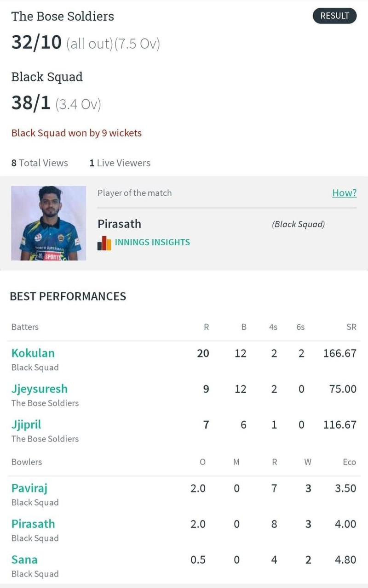The image size is (368, 588).
Task: Tap the BEST PERFORMANCES heading
Action: click(x=68, y=297)
